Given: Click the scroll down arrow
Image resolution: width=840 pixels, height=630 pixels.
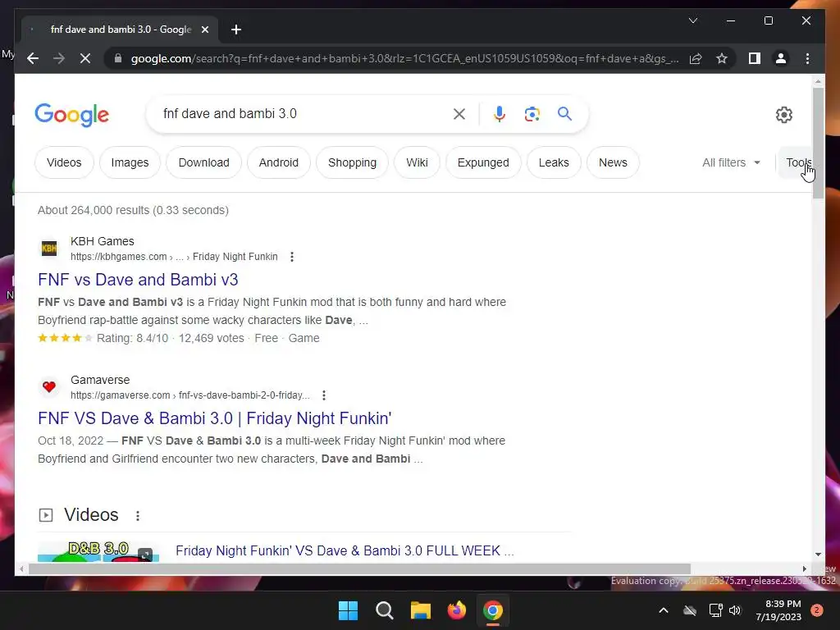Looking at the screenshot, I should (818, 555).
